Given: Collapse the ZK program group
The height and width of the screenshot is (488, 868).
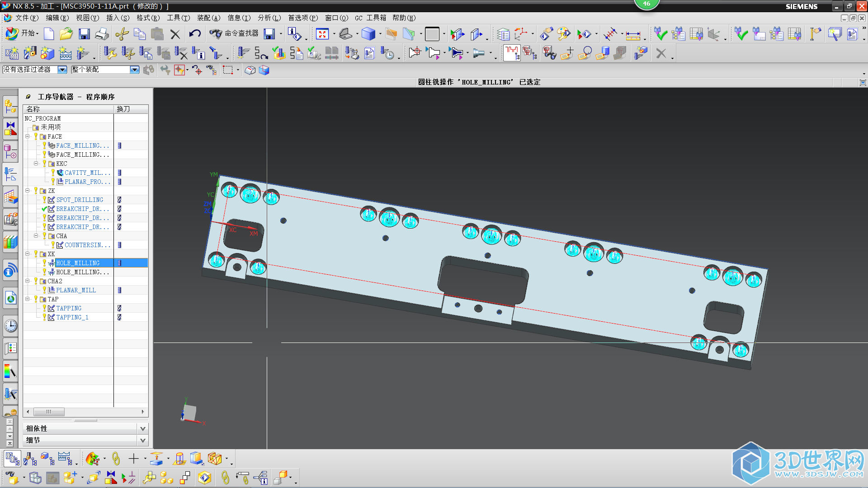Looking at the screenshot, I should (x=28, y=191).
